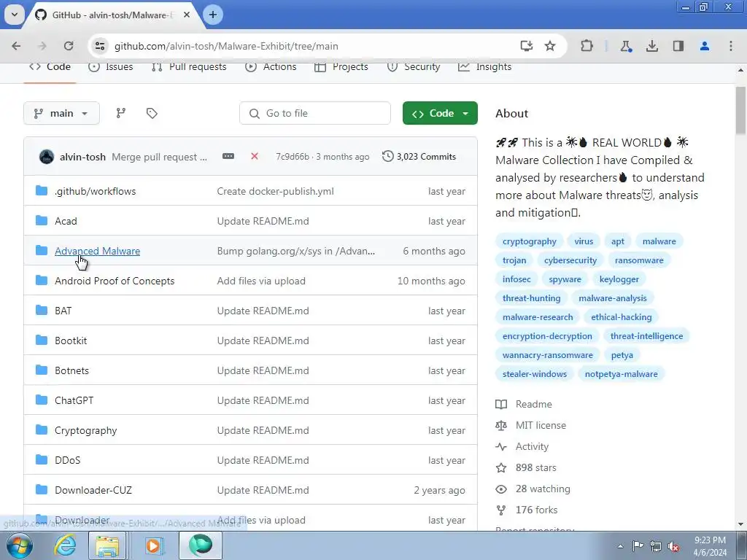Open the Downloader-CUZ folder
Image resolution: width=747 pixels, height=560 pixels.
coord(93,491)
